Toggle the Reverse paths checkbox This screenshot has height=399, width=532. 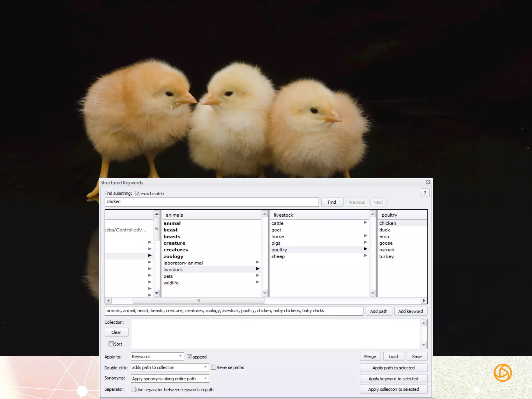pyautogui.click(x=214, y=367)
